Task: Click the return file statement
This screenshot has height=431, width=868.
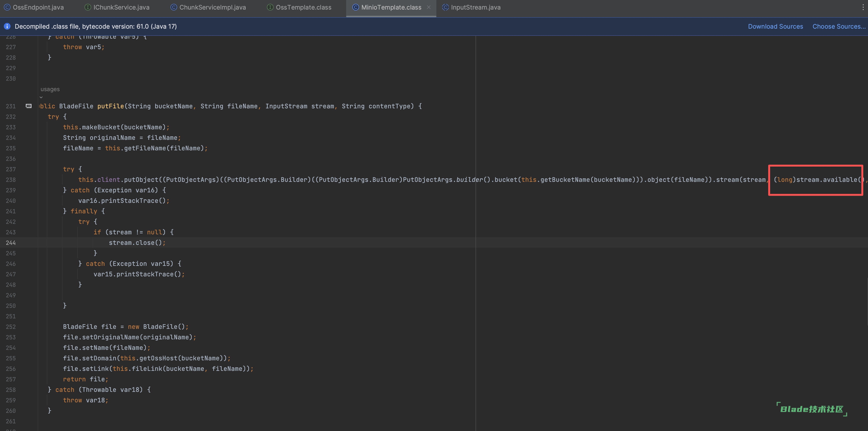Action: (x=86, y=379)
